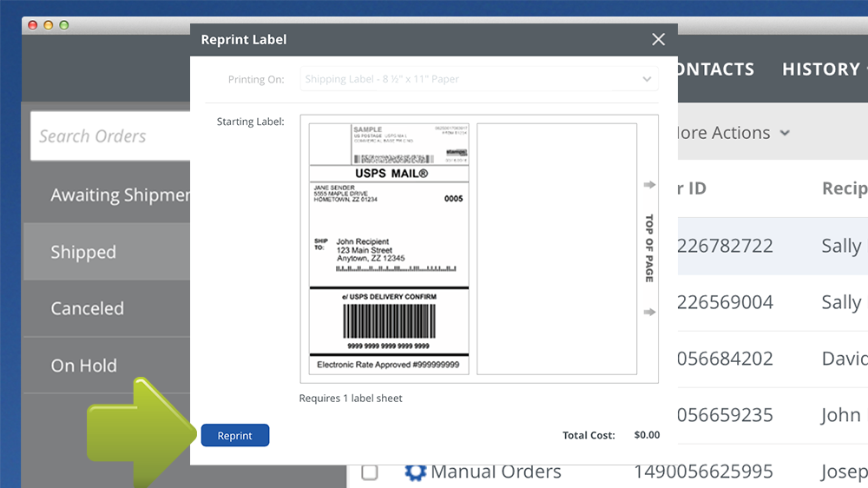Click the gear icon beside Manual Orders

tap(415, 472)
